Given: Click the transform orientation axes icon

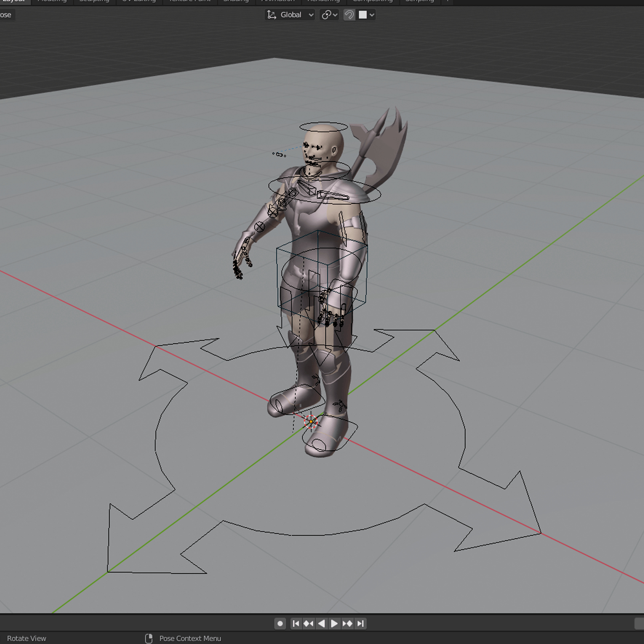Looking at the screenshot, I should point(271,15).
